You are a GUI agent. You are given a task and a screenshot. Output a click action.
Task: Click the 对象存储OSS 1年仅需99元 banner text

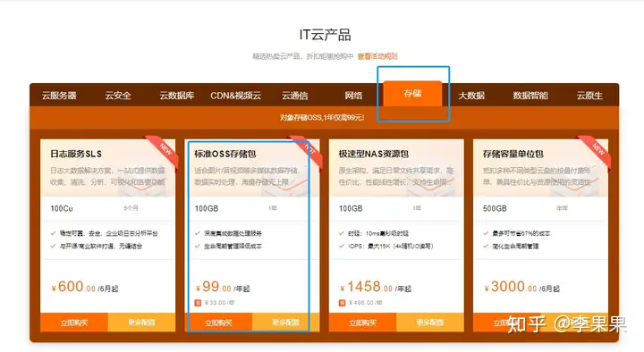[322, 118]
